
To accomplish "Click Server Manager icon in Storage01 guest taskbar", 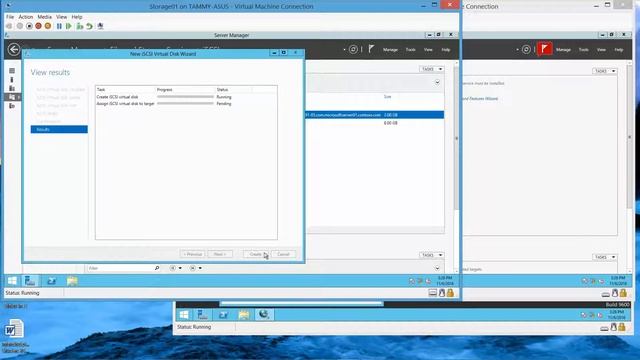I will pos(30,280).
